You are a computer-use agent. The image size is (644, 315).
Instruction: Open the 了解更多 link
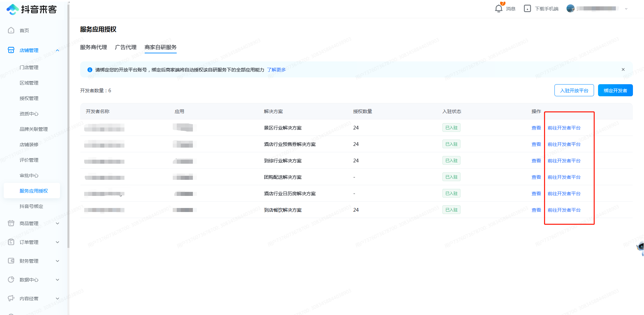276,70
